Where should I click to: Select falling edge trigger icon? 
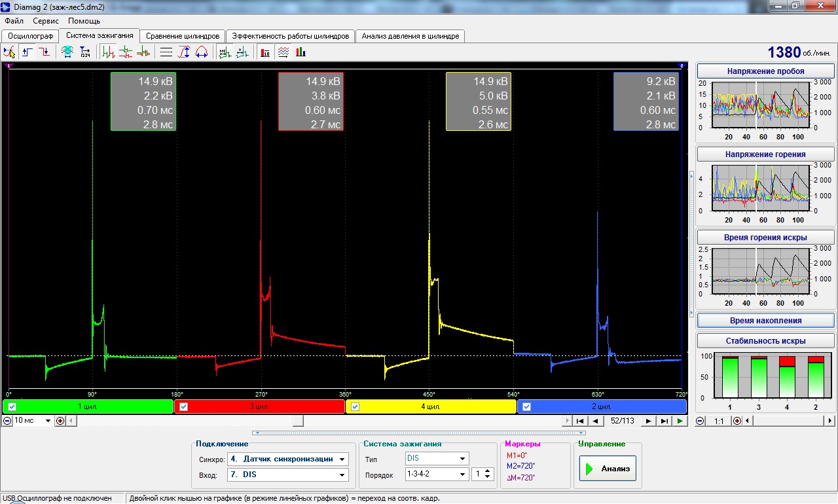(x=45, y=52)
